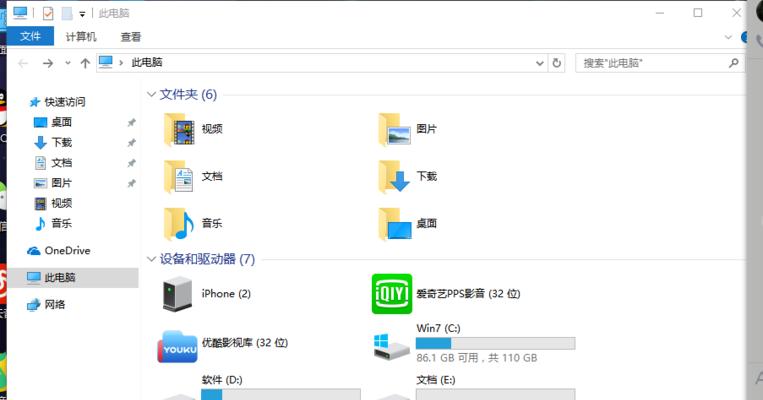Go forward with the forward arrow

pos(48,63)
